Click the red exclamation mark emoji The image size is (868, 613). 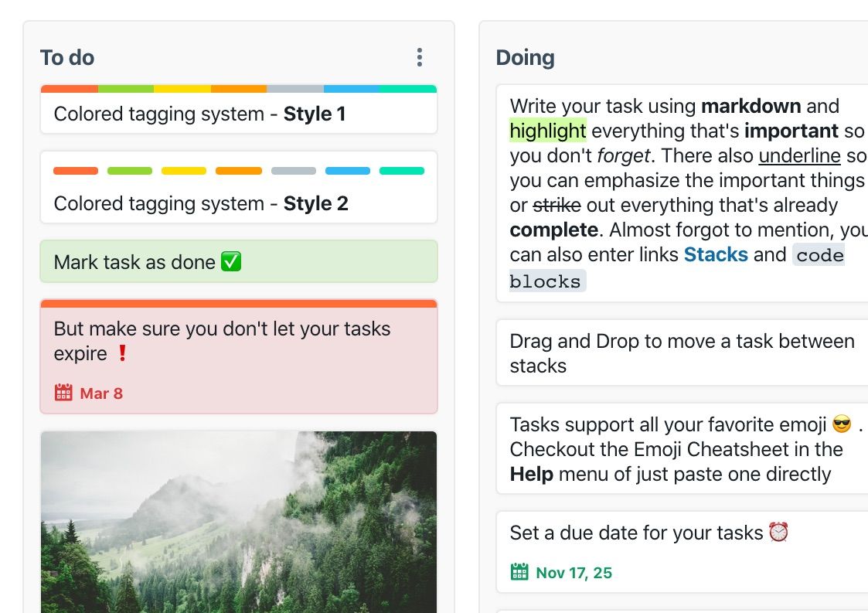click(122, 353)
